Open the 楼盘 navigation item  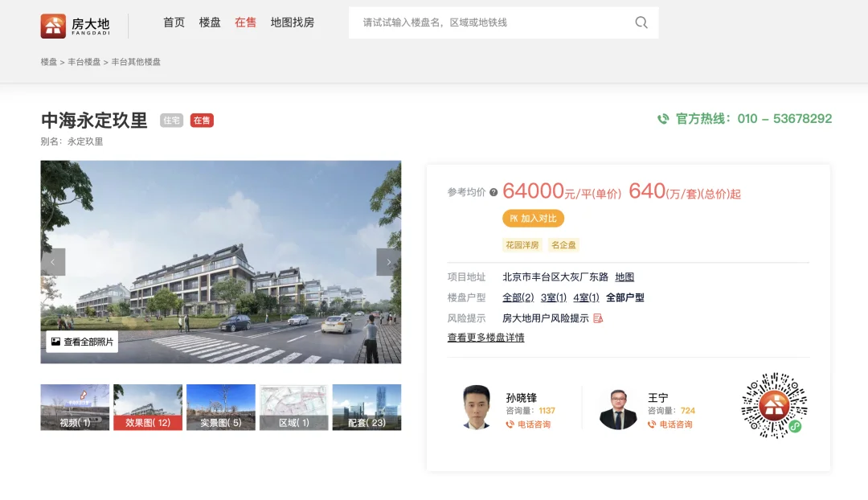coord(210,23)
